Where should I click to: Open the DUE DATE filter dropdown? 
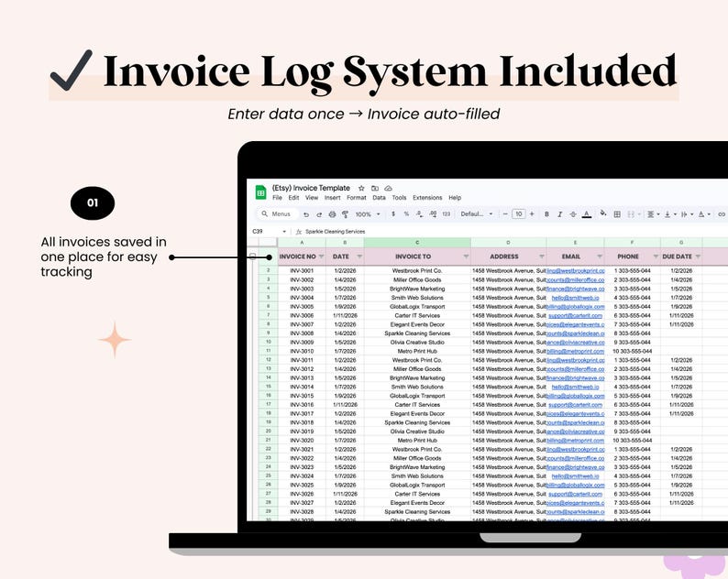(x=698, y=257)
